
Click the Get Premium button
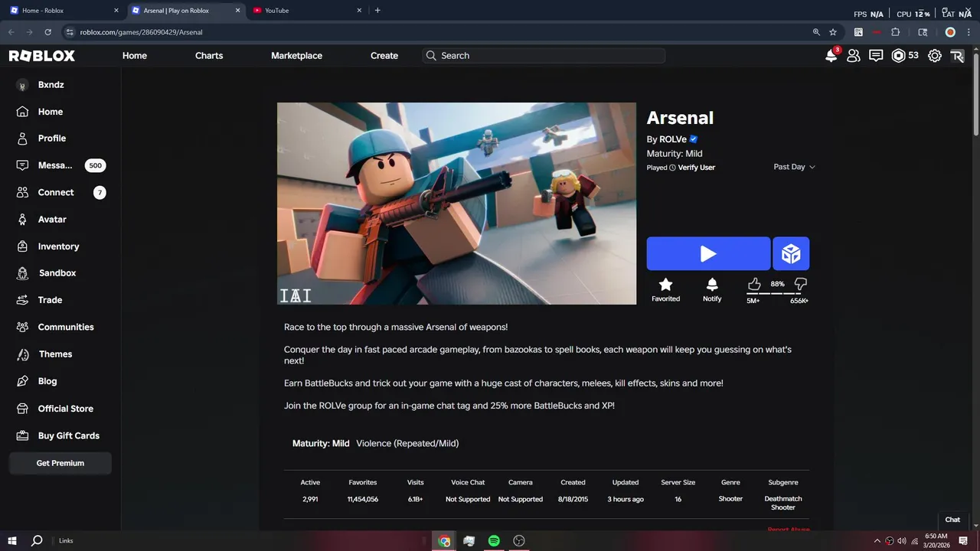click(60, 463)
